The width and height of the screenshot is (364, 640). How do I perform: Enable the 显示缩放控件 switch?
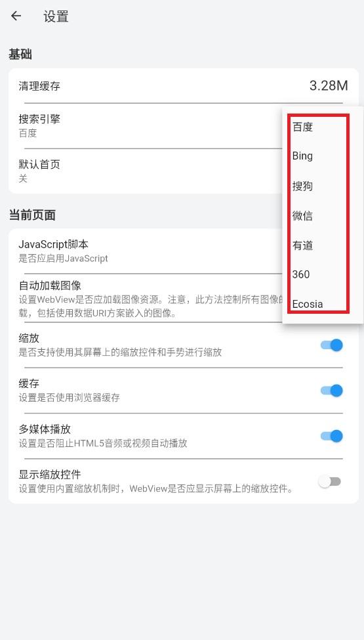pyautogui.click(x=330, y=482)
